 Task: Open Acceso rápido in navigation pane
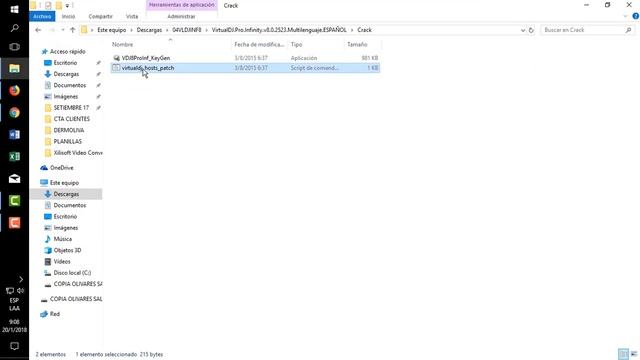(x=67, y=51)
